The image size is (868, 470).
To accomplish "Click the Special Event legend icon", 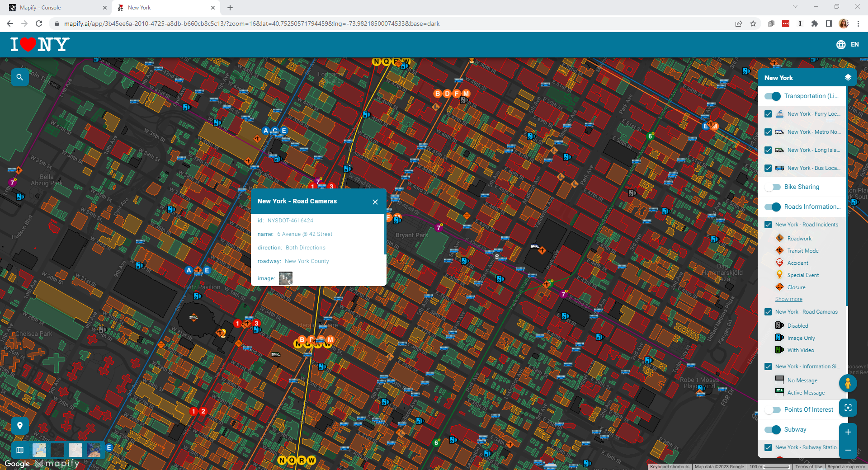I will [x=779, y=275].
